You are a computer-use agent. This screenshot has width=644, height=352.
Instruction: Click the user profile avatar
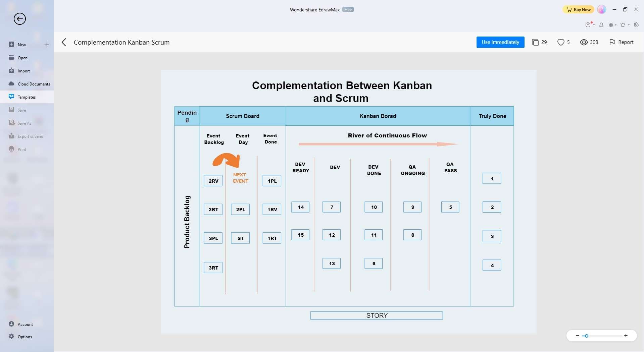point(602,9)
